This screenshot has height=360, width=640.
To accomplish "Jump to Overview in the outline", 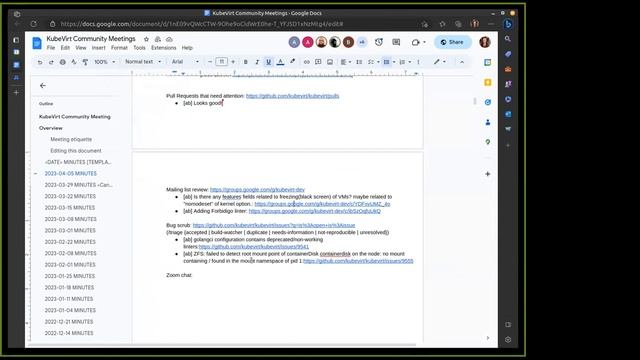I will [x=51, y=128].
